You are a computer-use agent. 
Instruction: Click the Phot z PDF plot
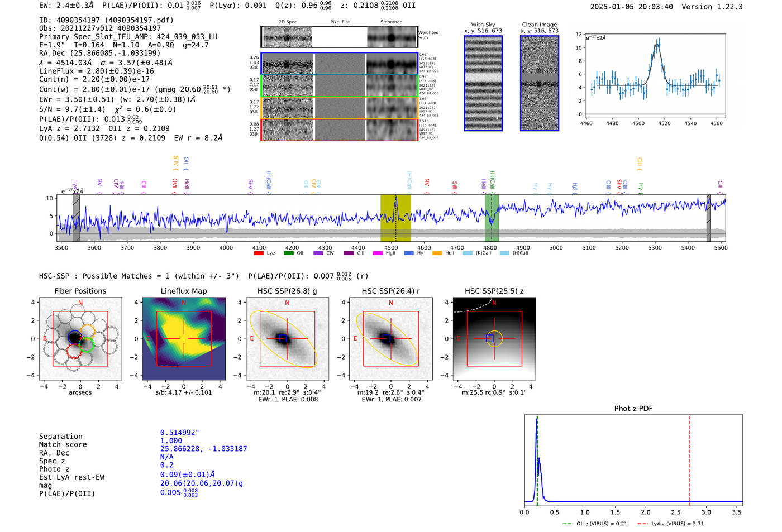pos(633,461)
